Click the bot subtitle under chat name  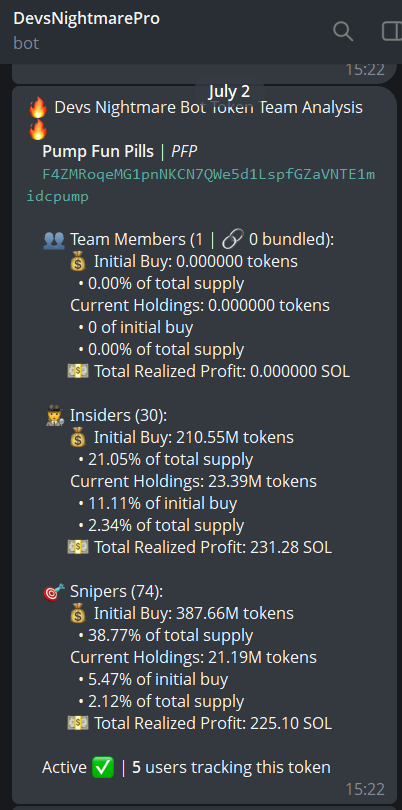pyautogui.click(x=26, y=42)
